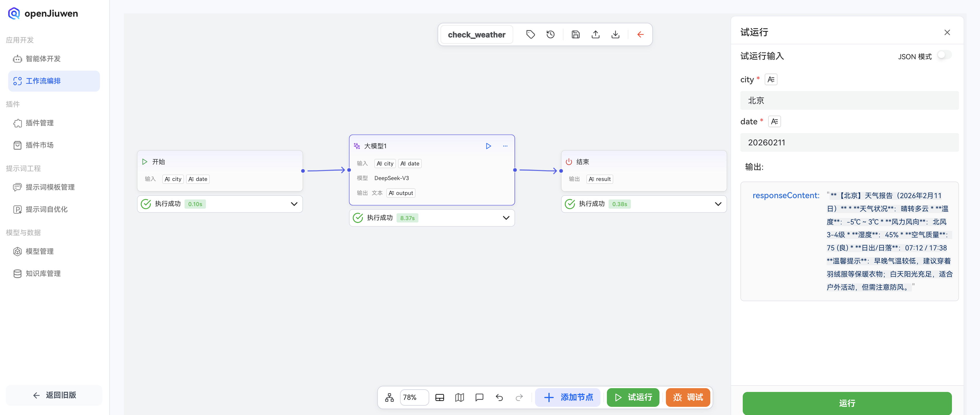Viewport: 980px width, 415px height.
Task: Click the upload/export icon in top toolbar
Action: pos(595,34)
